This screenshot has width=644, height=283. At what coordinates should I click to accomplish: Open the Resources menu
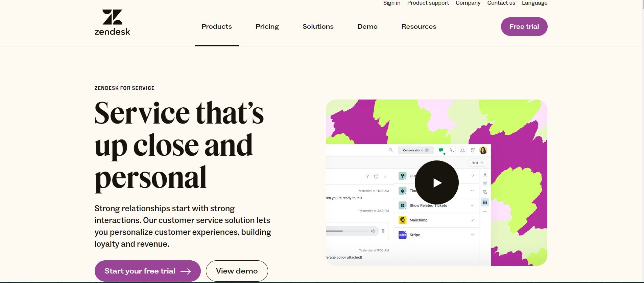pyautogui.click(x=419, y=26)
